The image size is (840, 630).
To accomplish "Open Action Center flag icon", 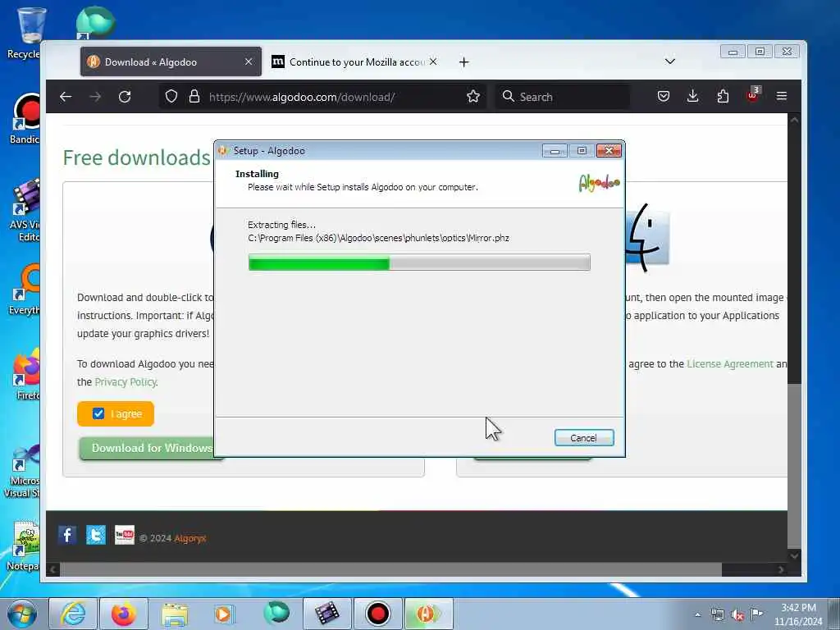I will pyautogui.click(x=756, y=614).
